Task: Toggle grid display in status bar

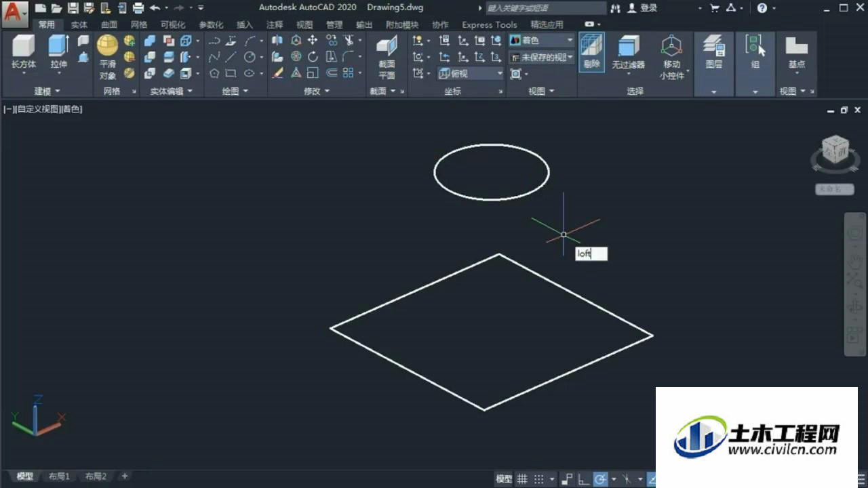Action: coord(523,479)
